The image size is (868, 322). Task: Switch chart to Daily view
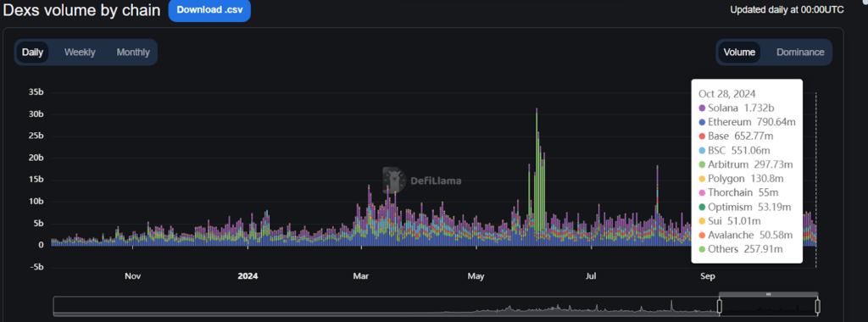33,52
